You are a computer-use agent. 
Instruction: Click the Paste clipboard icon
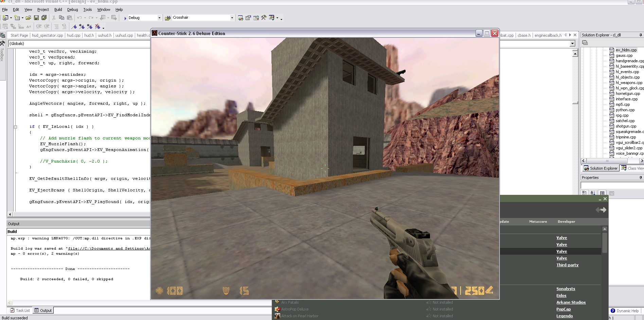pyautogui.click(x=70, y=18)
